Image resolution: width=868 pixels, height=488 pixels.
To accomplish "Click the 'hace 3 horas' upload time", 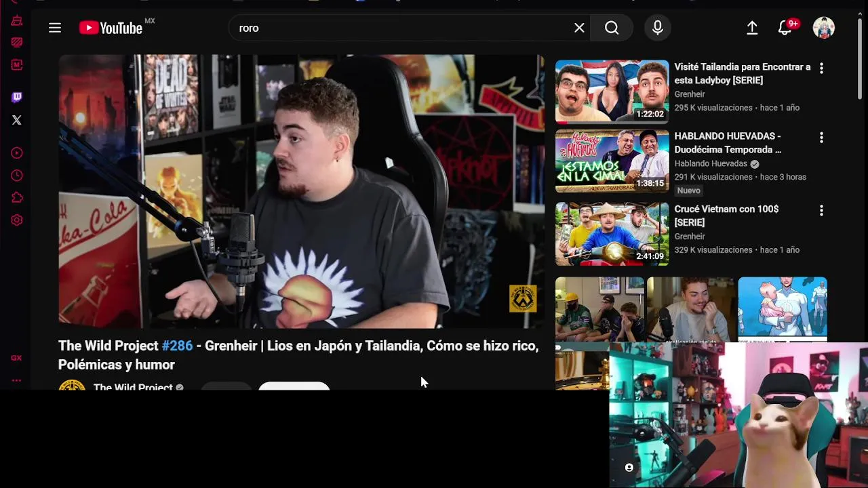I will coord(783,177).
